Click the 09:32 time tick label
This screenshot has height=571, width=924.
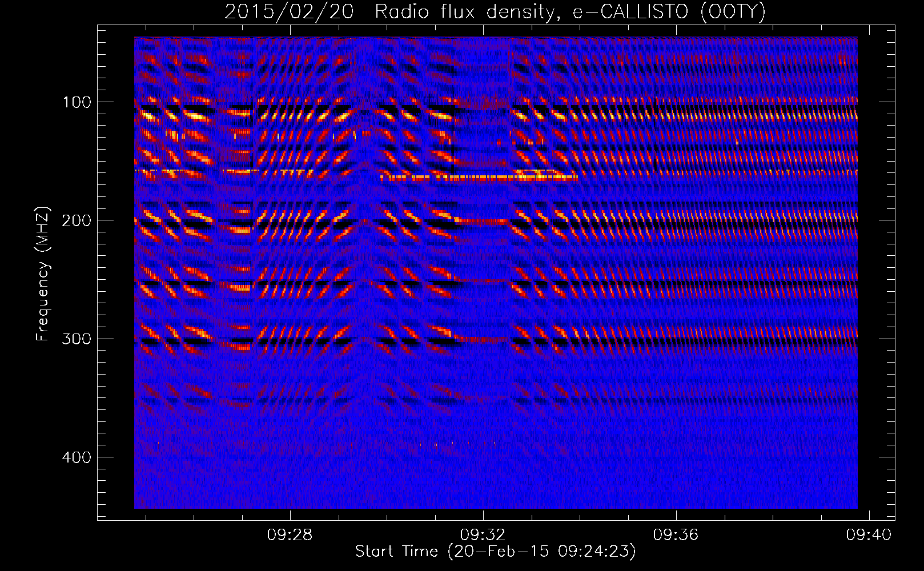click(x=483, y=534)
